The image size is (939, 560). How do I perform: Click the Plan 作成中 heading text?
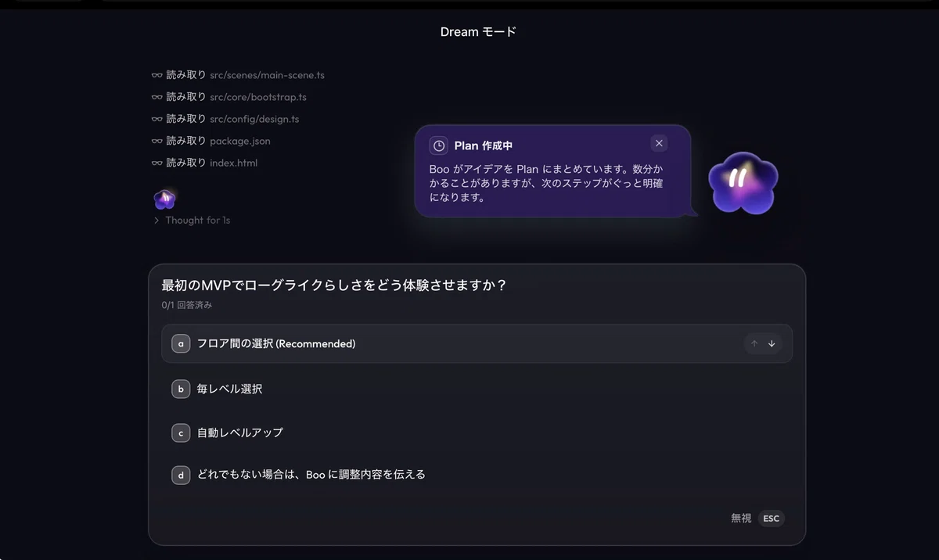484,145
